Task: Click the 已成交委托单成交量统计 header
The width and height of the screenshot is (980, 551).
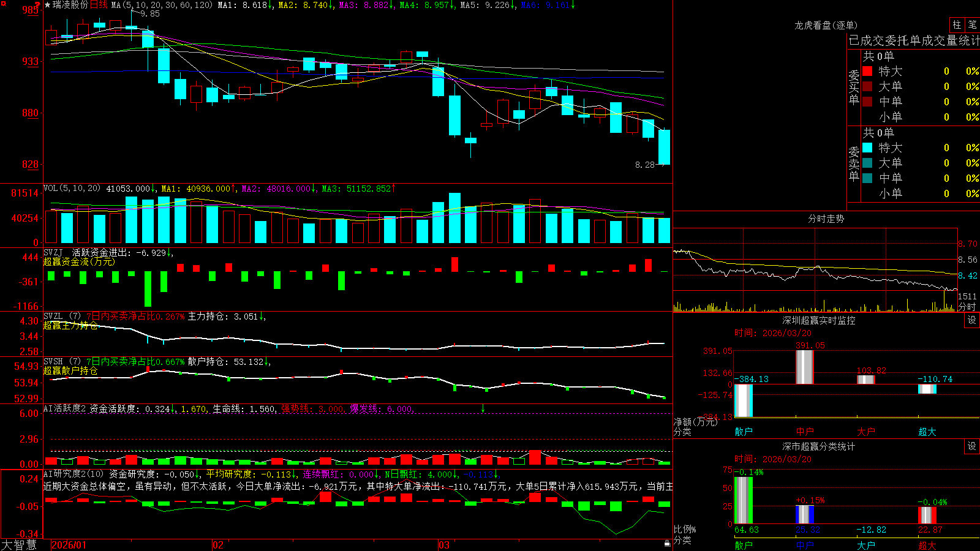Action: (x=914, y=40)
